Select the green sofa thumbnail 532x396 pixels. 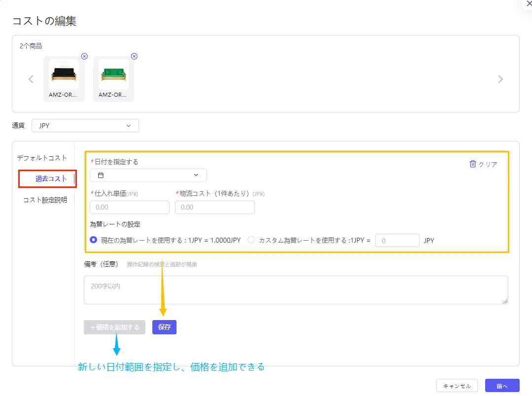point(114,79)
